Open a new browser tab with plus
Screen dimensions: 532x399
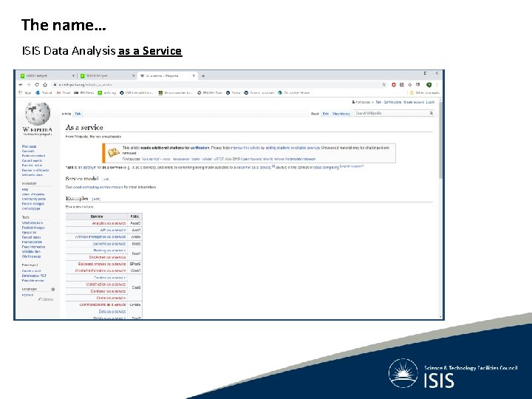203,76
